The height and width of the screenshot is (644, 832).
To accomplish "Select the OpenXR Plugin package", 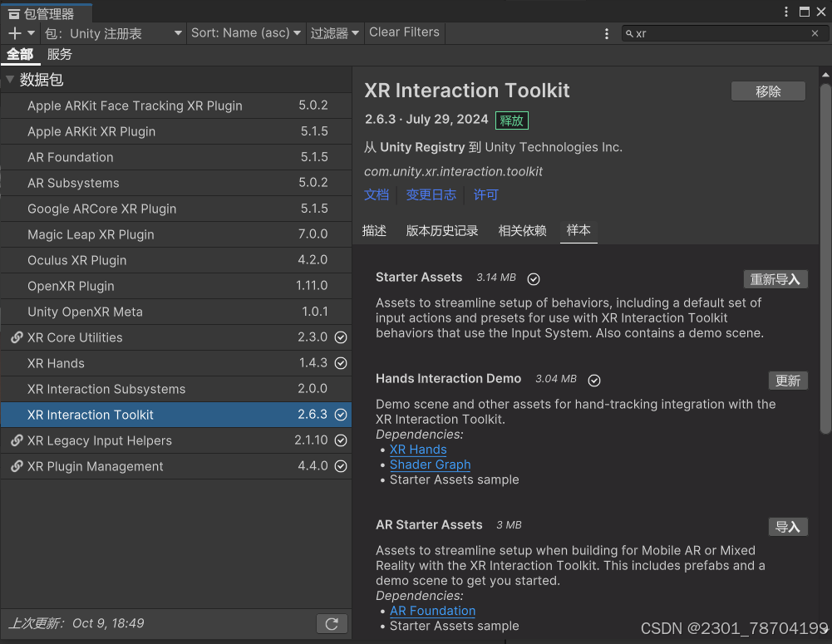I will (176, 286).
